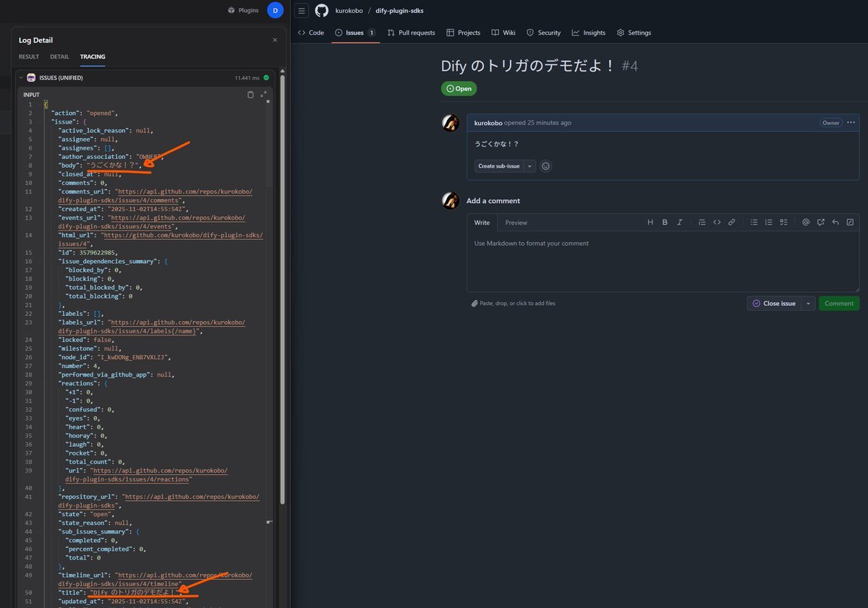Open saved replies with arrow icon

point(835,222)
